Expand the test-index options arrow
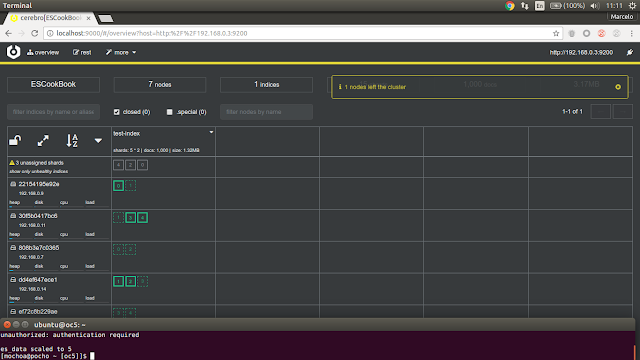The height and width of the screenshot is (360, 640). [211, 132]
